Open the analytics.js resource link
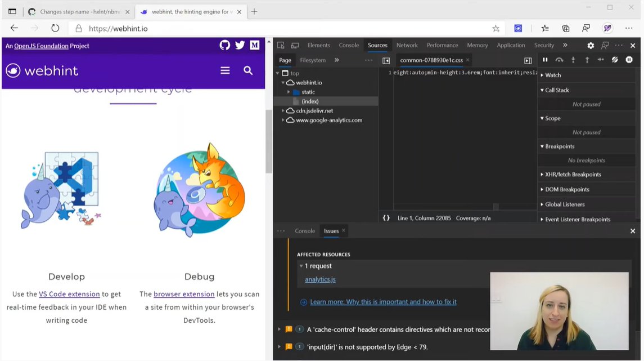The image size is (644, 361). [320, 279]
